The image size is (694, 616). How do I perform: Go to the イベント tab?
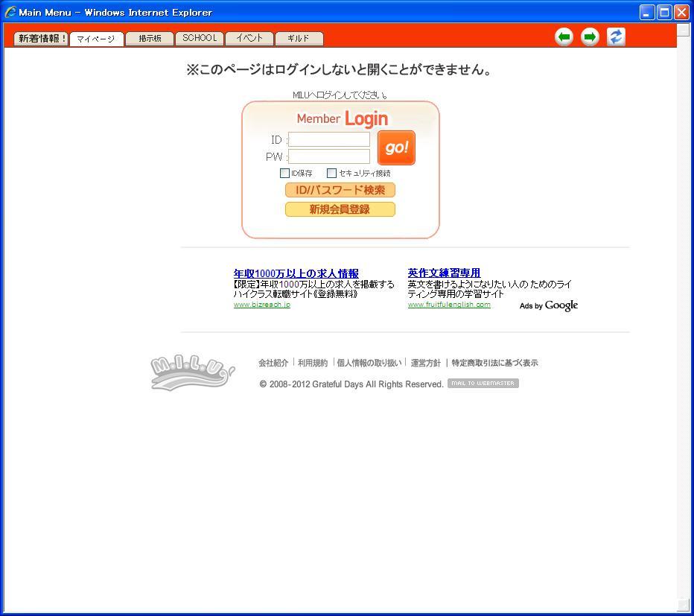click(x=249, y=39)
